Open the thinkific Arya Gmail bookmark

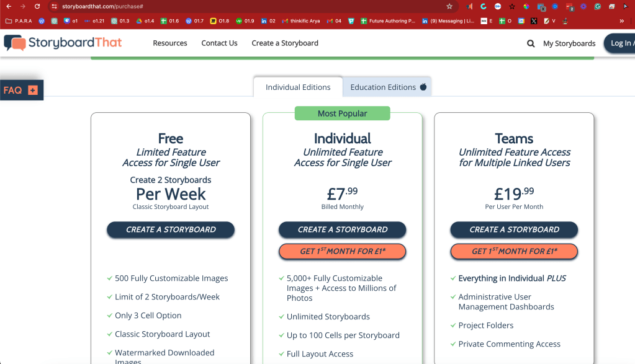click(x=301, y=21)
